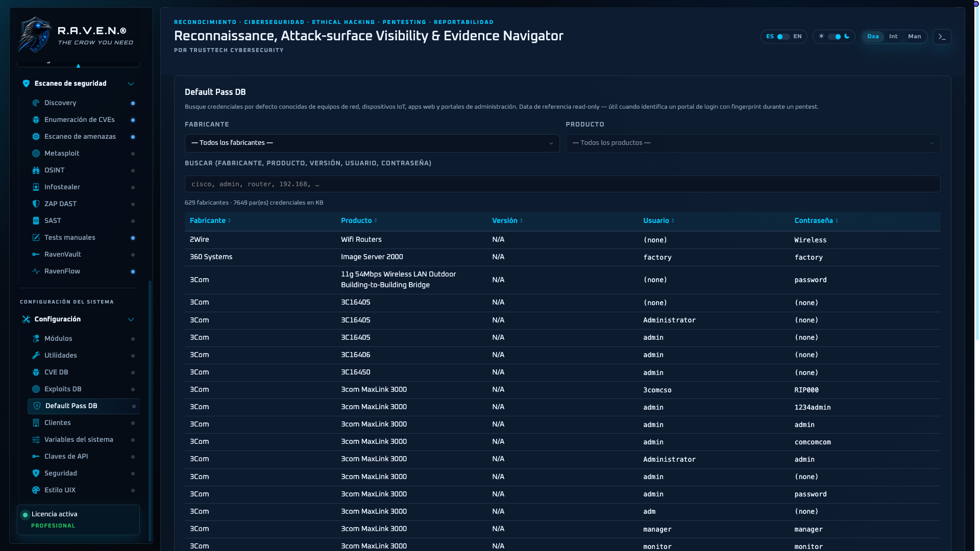The width and height of the screenshot is (980, 551).
Task: Click the OSINT binoculars icon
Action: [x=36, y=170]
